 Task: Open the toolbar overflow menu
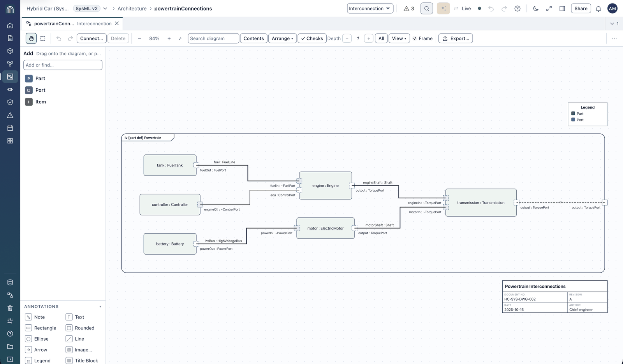(x=614, y=38)
